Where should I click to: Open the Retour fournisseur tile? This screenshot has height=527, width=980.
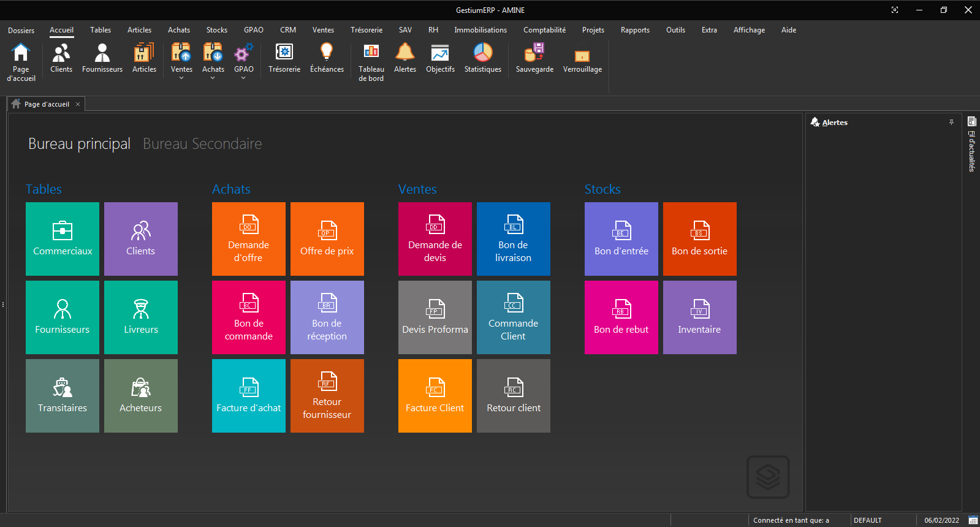point(327,396)
